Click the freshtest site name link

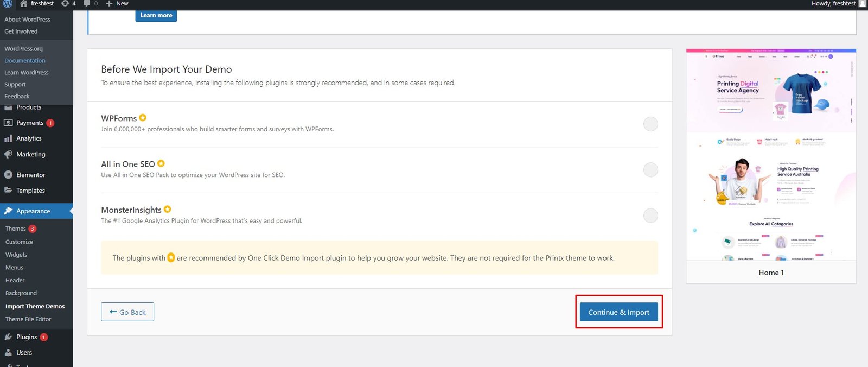(x=42, y=4)
